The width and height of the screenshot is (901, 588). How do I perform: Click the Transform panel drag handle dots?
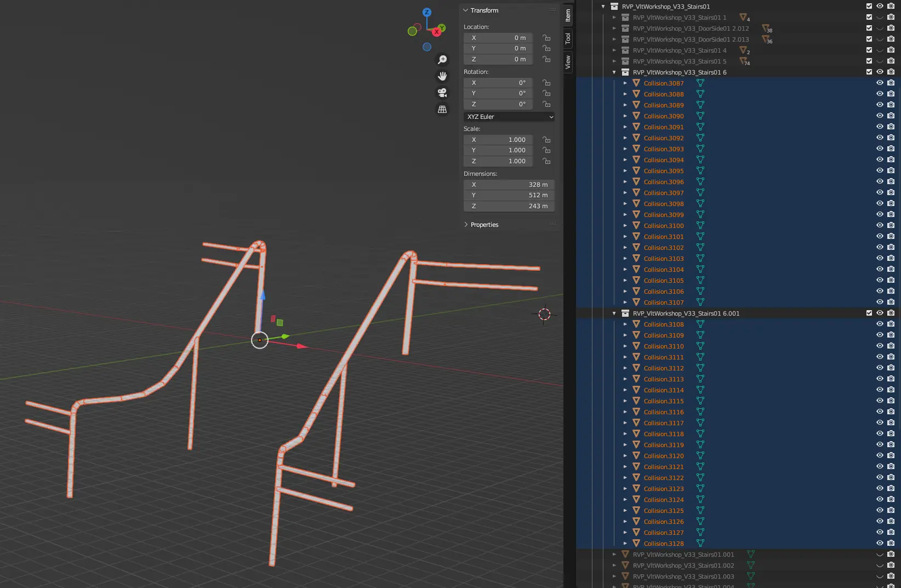tap(552, 10)
